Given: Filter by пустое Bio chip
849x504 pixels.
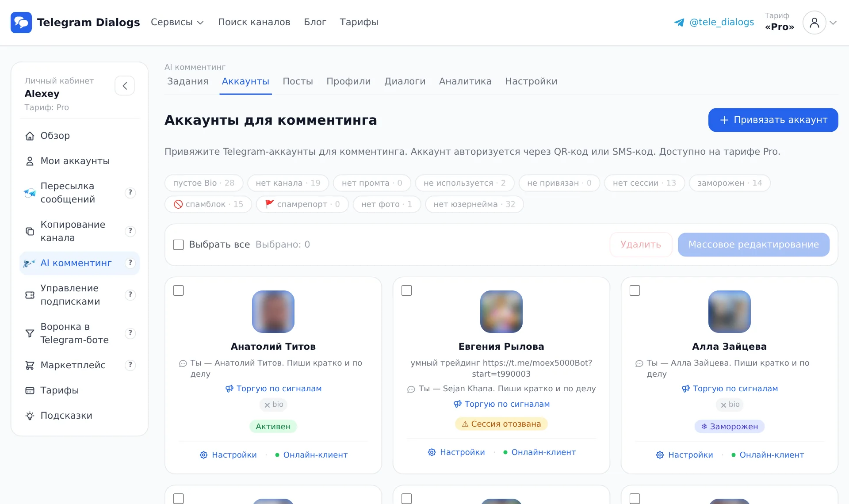Looking at the screenshot, I should (204, 183).
